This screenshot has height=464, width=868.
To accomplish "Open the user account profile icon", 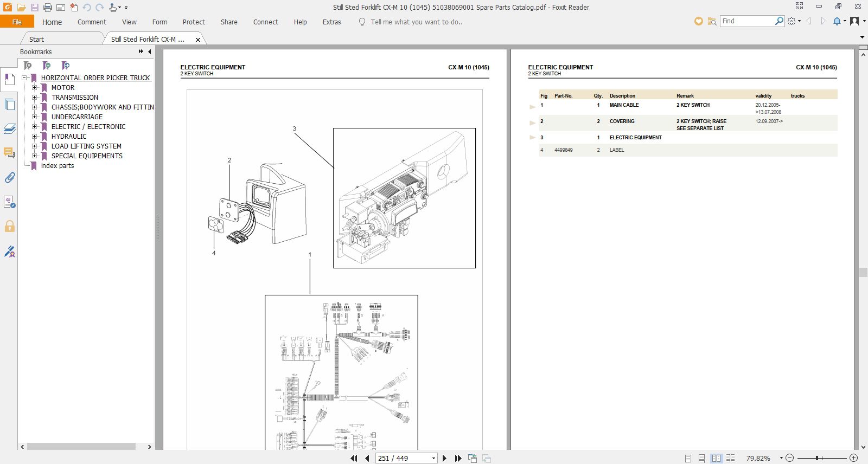I will tap(854, 21).
